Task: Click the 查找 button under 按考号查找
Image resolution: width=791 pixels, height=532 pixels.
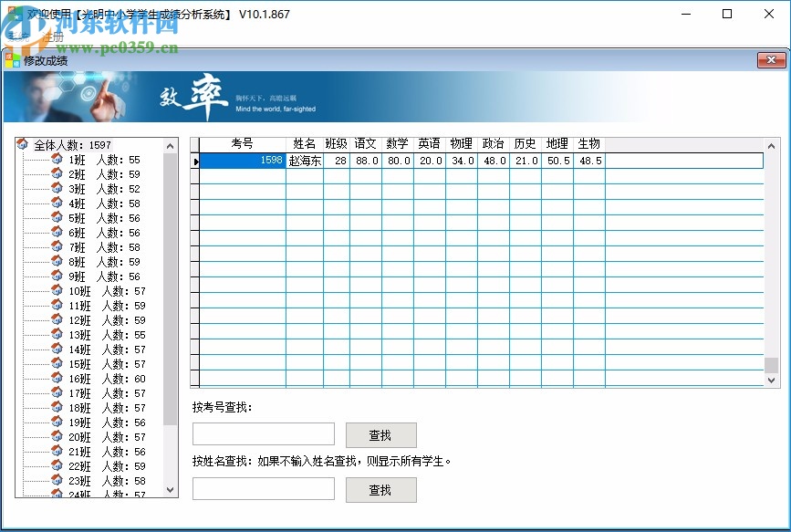Action: tap(380, 434)
